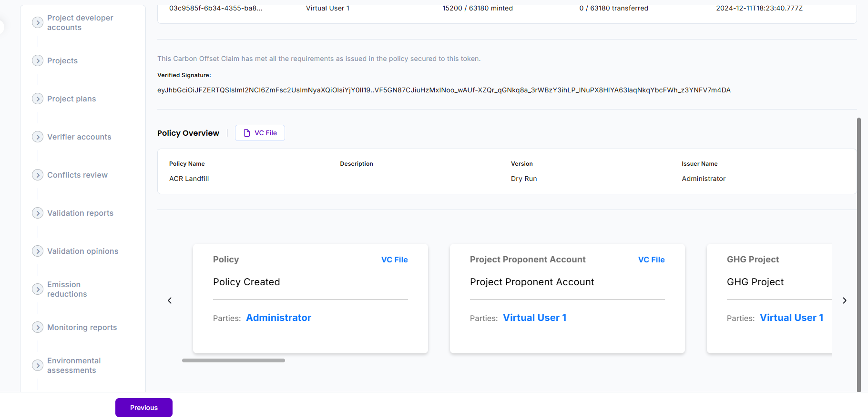
Task: Click the purple Previous button
Action: click(x=144, y=408)
